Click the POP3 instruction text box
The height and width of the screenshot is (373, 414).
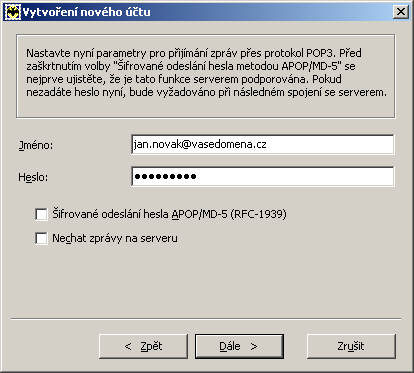click(206, 76)
